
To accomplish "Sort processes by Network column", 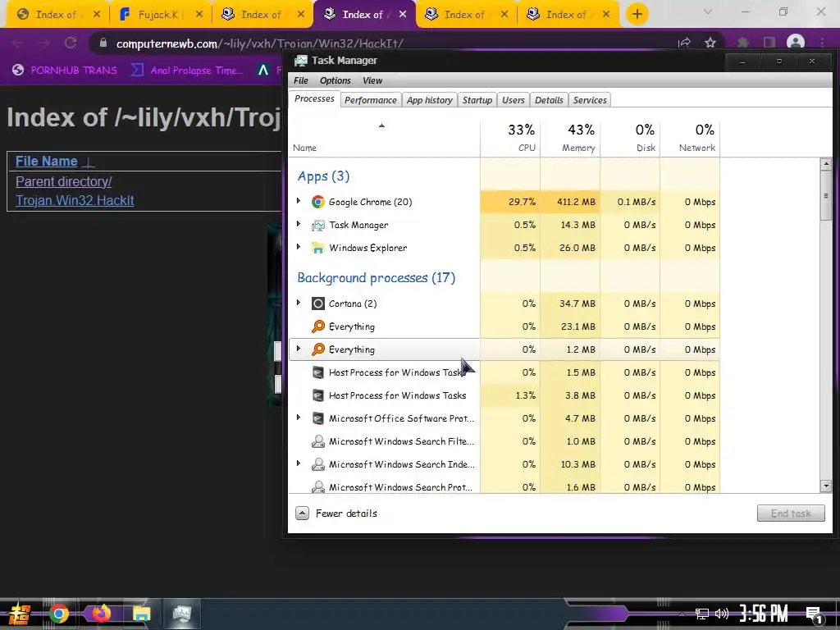I will point(690,138).
